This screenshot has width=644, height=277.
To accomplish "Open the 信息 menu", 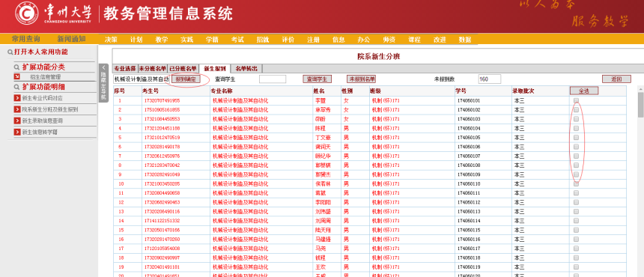I will point(338,40).
